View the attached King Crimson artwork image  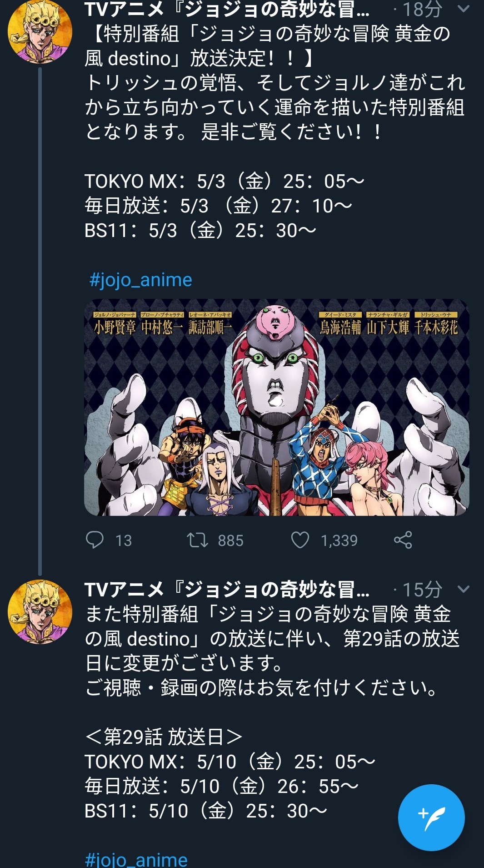pyautogui.click(x=277, y=407)
